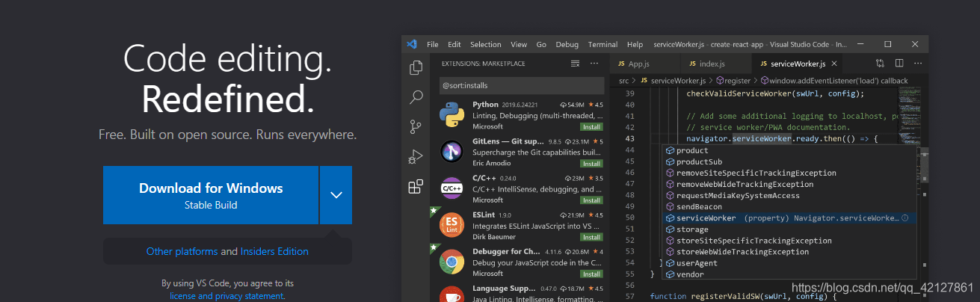Click the Language Support Java extension icon

pyautogui.click(x=453, y=294)
